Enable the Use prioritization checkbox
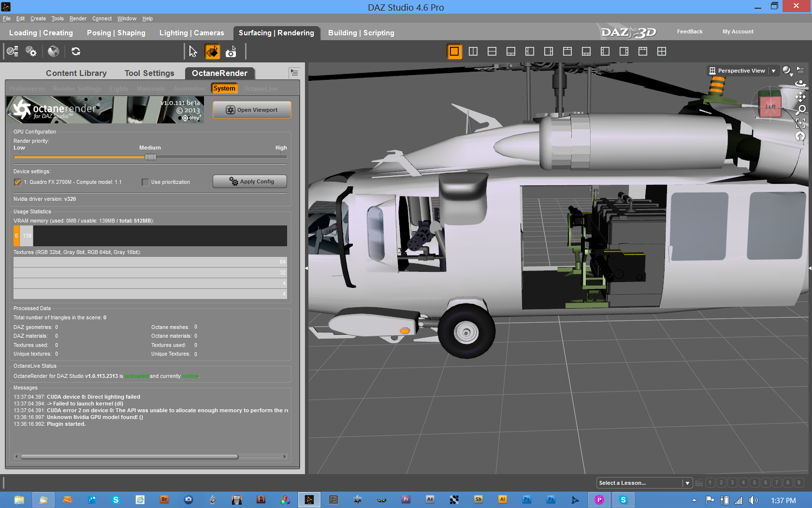The image size is (812, 508). pyautogui.click(x=145, y=182)
